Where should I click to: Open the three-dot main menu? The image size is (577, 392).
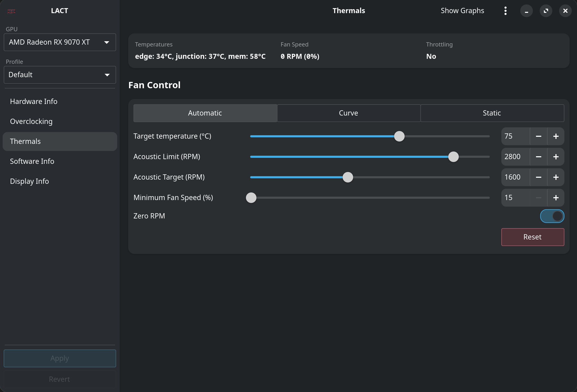505,11
